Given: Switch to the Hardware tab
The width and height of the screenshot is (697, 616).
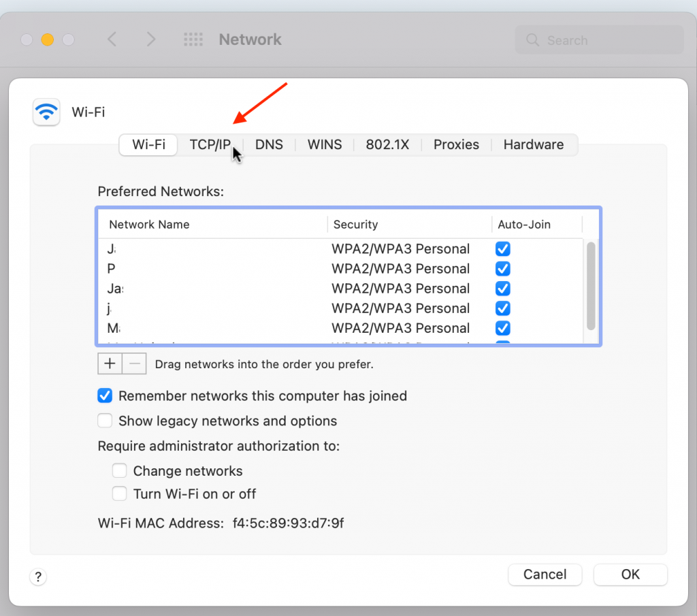Looking at the screenshot, I should [534, 144].
